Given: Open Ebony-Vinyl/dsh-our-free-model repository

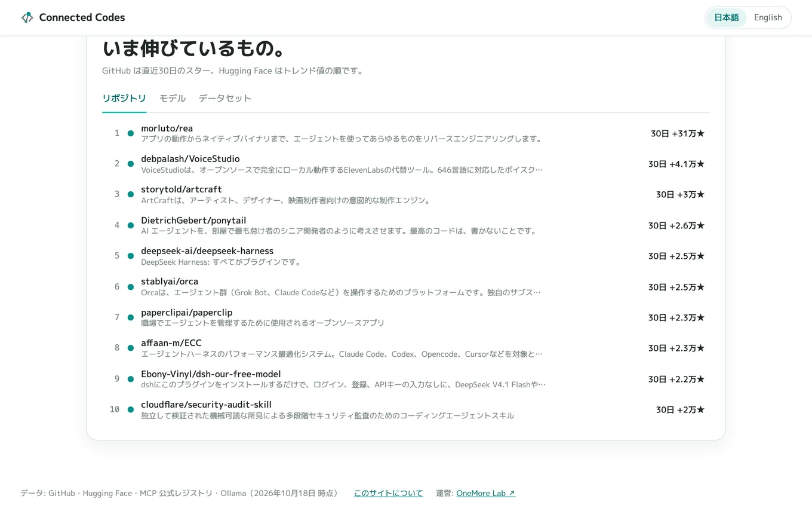Looking at the screenshot, I should 211,374.
